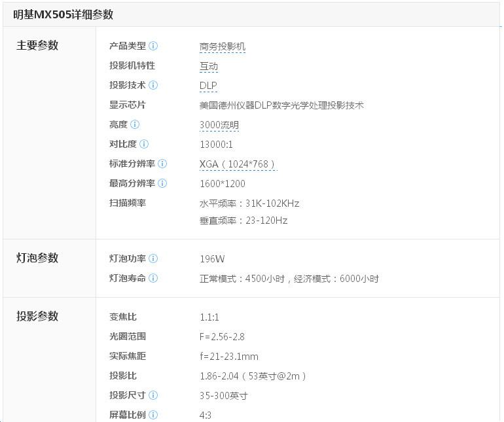504x422 pixels.
Task: Click the 最高分辨率 label text
Action: (132, 183)
